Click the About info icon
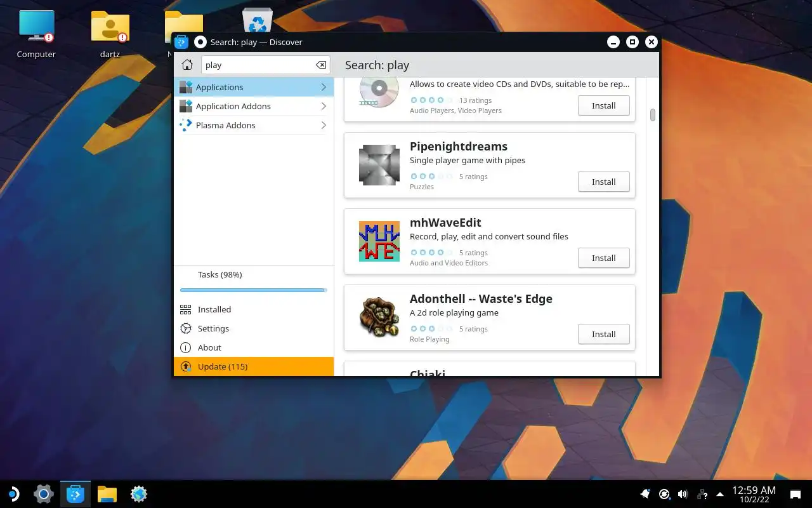812x508 pixels. coord(186,347)
